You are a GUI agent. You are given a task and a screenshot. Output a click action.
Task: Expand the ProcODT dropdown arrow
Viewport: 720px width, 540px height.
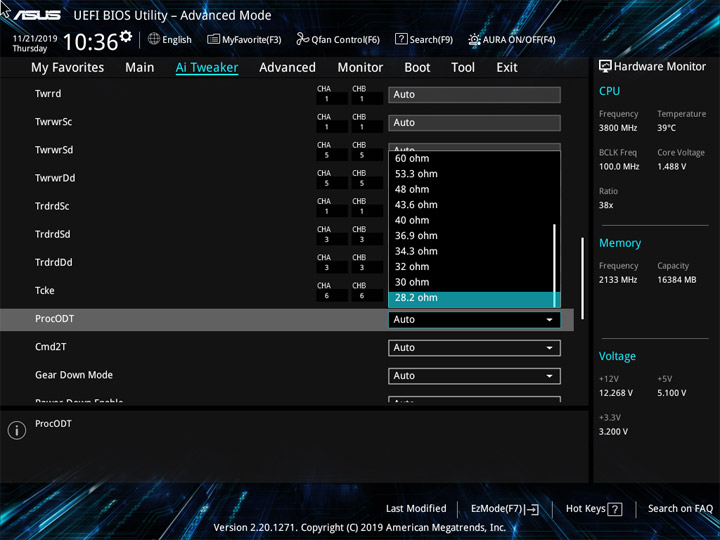(549, 320)
